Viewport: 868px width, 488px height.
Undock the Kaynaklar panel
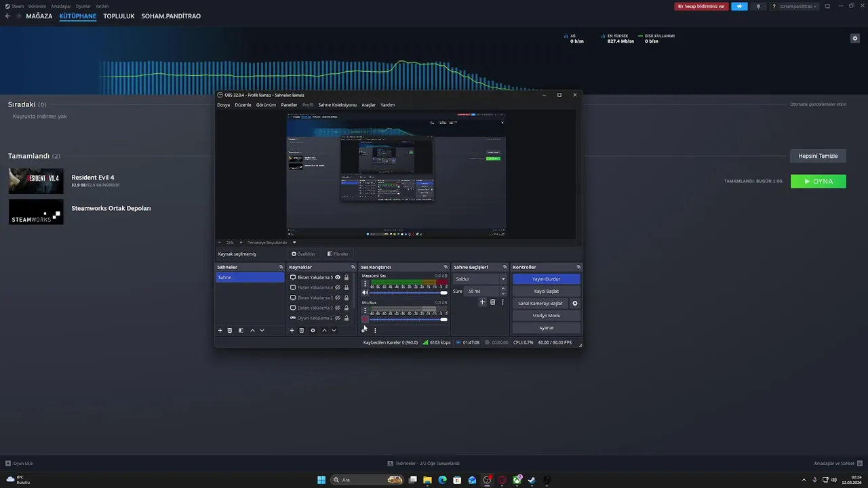353,267
